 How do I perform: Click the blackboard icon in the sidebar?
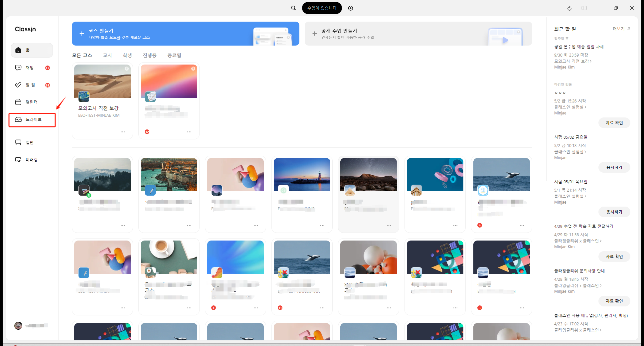[18, 142]
